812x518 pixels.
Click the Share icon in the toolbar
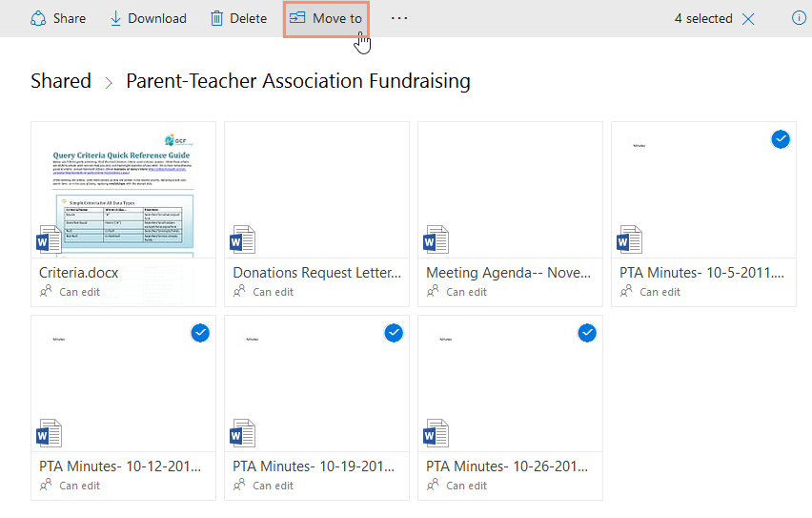(39, 18)
